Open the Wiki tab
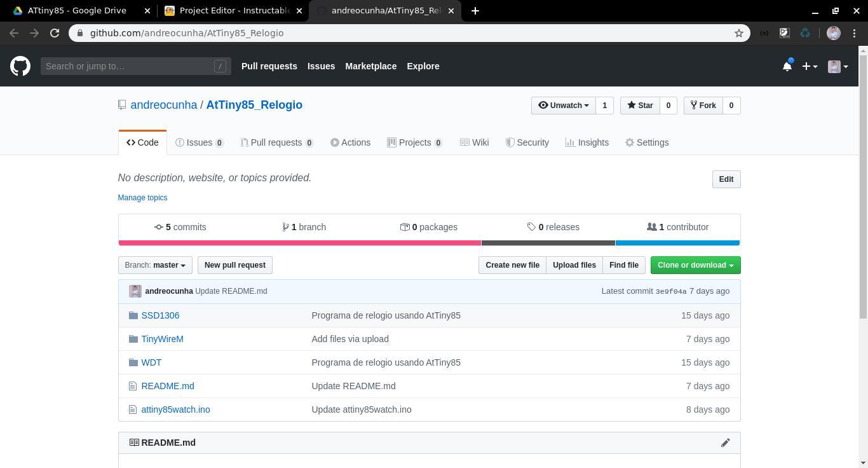The image size is (868, 468). point(475,142)
